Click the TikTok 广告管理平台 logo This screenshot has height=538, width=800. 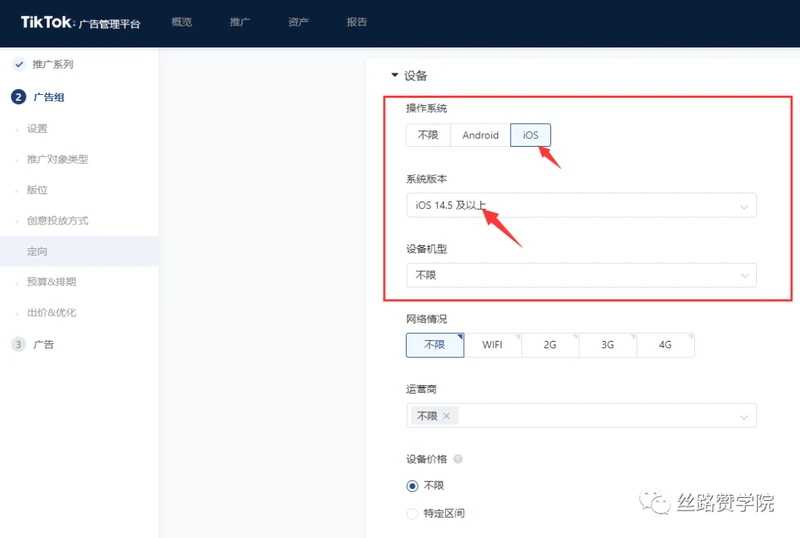[80, 22]
